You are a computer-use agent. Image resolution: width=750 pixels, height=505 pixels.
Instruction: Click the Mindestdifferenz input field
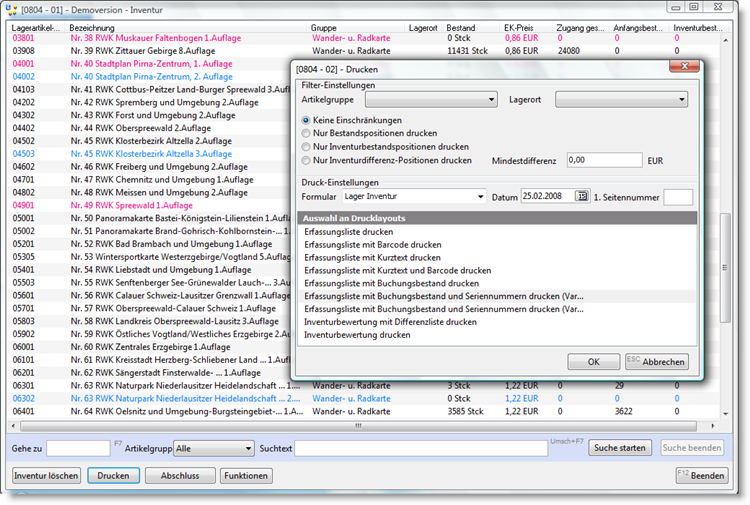pos(603,159)
